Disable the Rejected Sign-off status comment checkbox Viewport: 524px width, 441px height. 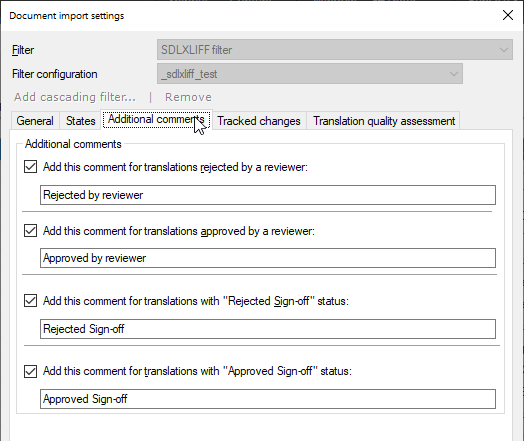point(30,301)
